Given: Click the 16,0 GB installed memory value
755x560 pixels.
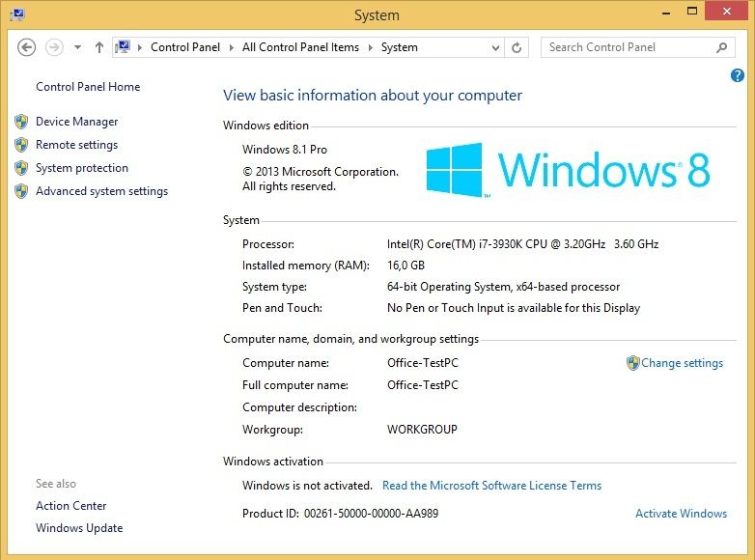Looking at the screenshot, I should pyautogui.click(x=405, y=266).
